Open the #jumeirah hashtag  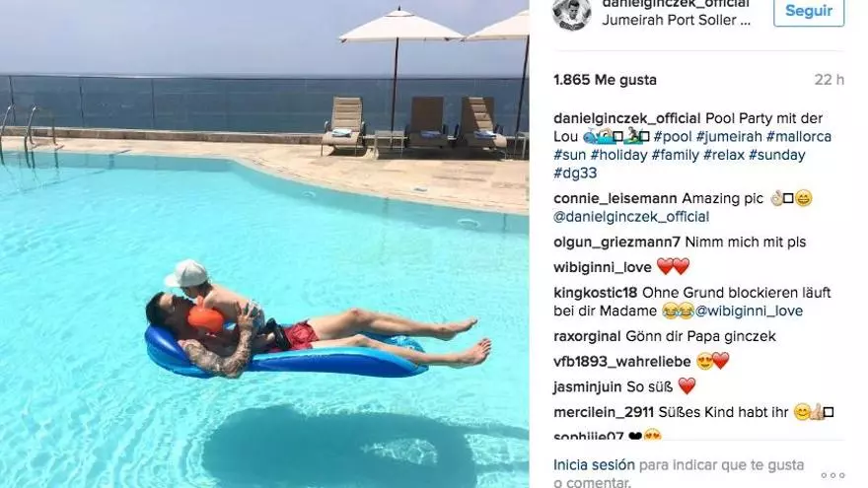729,137
